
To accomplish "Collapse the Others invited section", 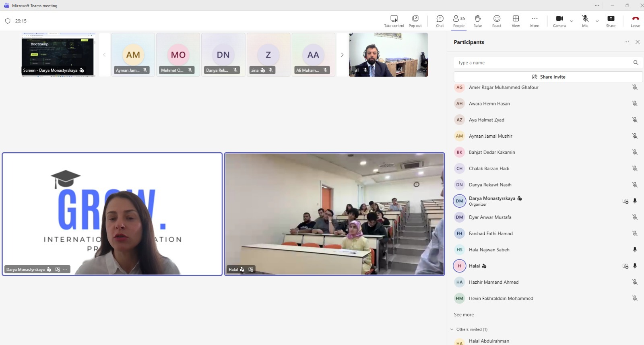I will coord(452,329).
